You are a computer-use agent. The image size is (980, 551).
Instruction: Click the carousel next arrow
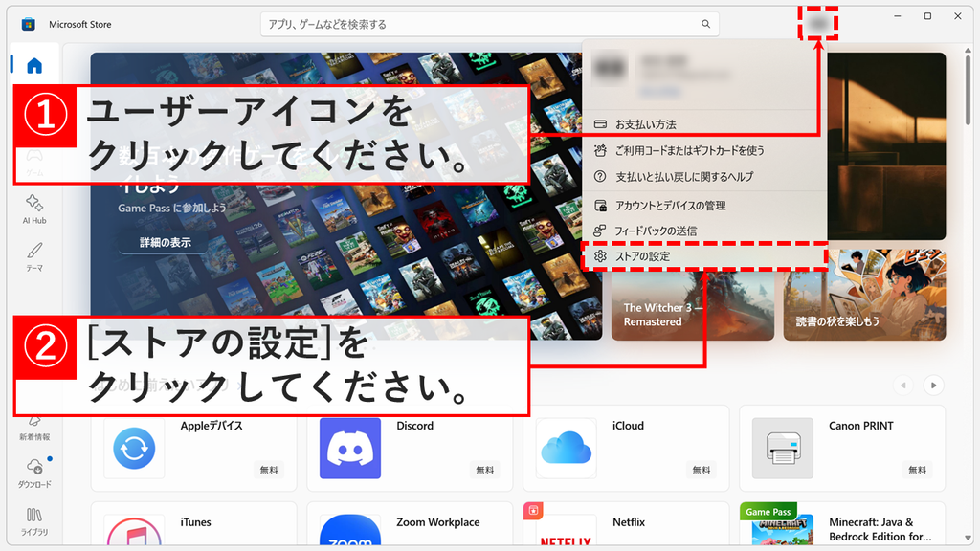933,386
